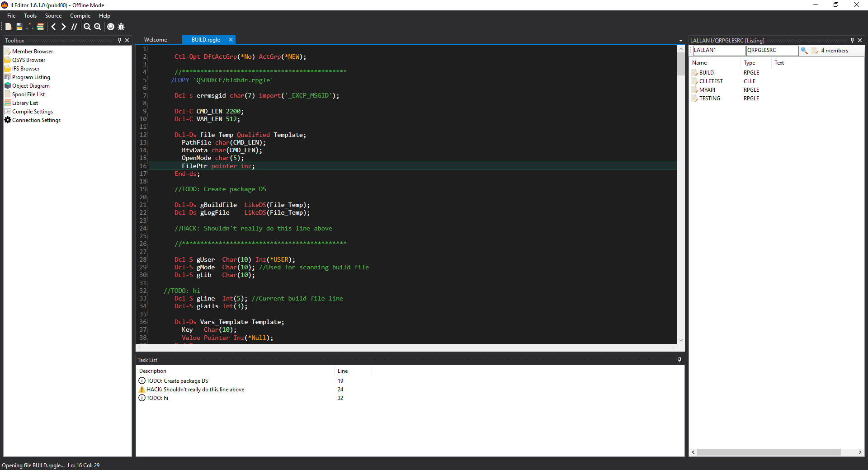Select the CLLETEST member in listing
The width and height of the screenshot is (868, 470).
[x=711, y=81]
